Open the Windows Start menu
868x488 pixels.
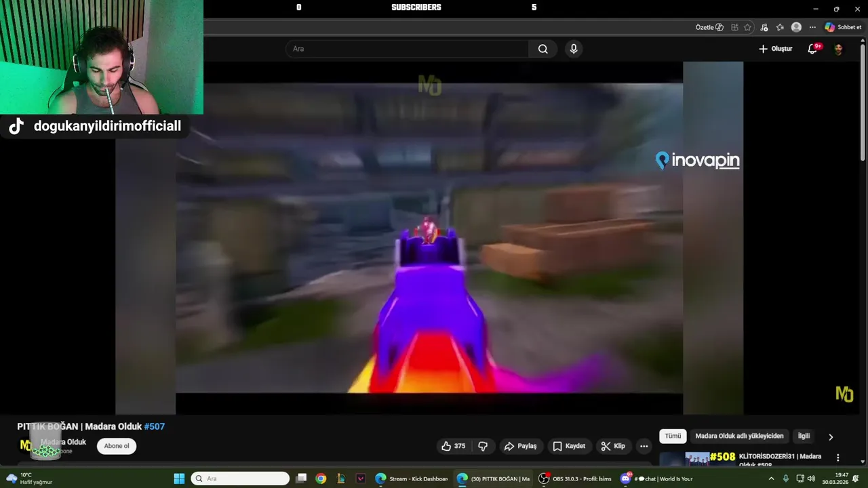tap(179, 479)
